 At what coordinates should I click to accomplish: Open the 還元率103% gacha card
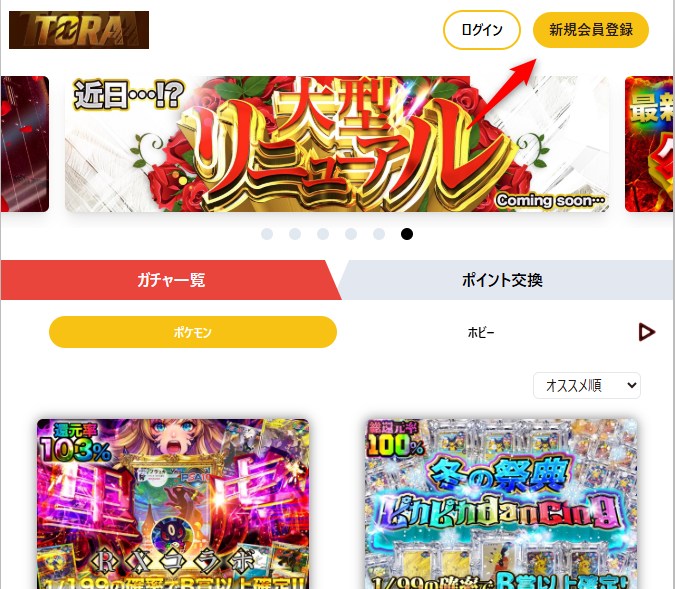point(173,504)
